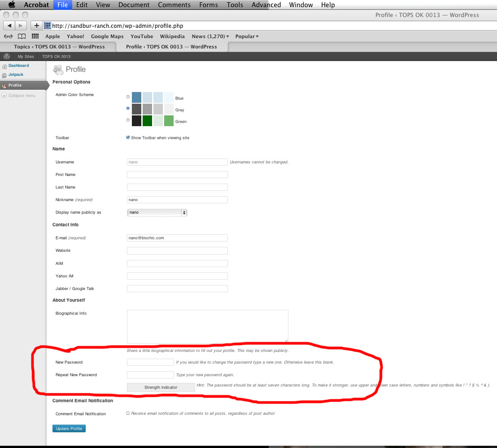
Task: Enable Comment Email Notification checkbox
Action: pos(128,413)
